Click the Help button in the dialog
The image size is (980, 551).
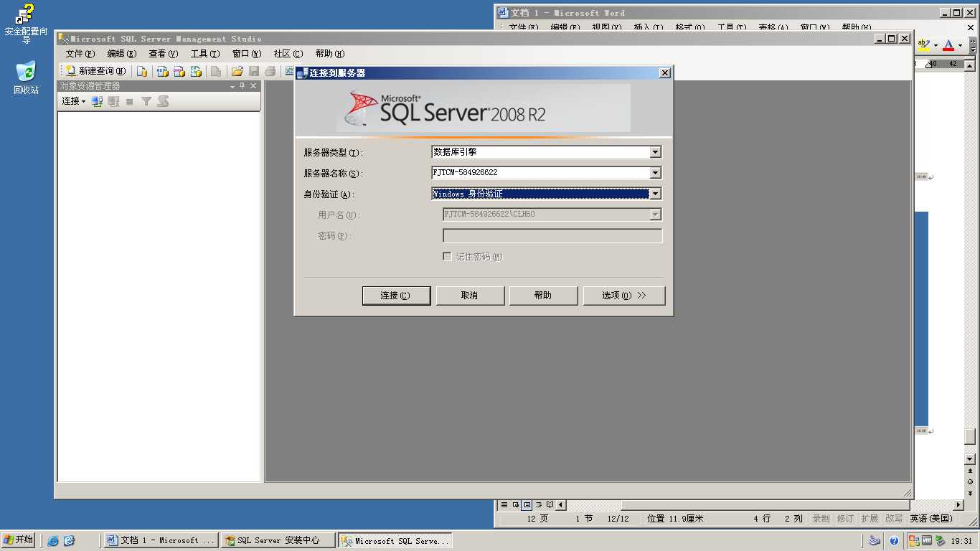543,296
